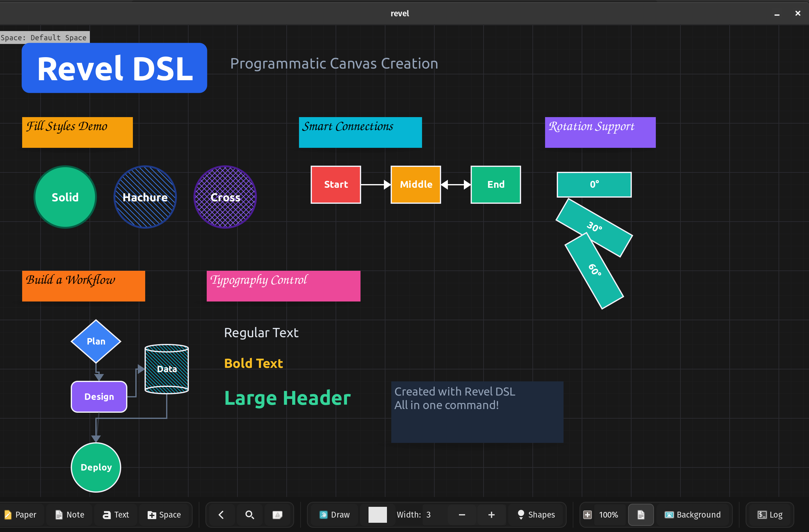Click the Paper tool button
This screenshot has height=532, width=809.
20,515
